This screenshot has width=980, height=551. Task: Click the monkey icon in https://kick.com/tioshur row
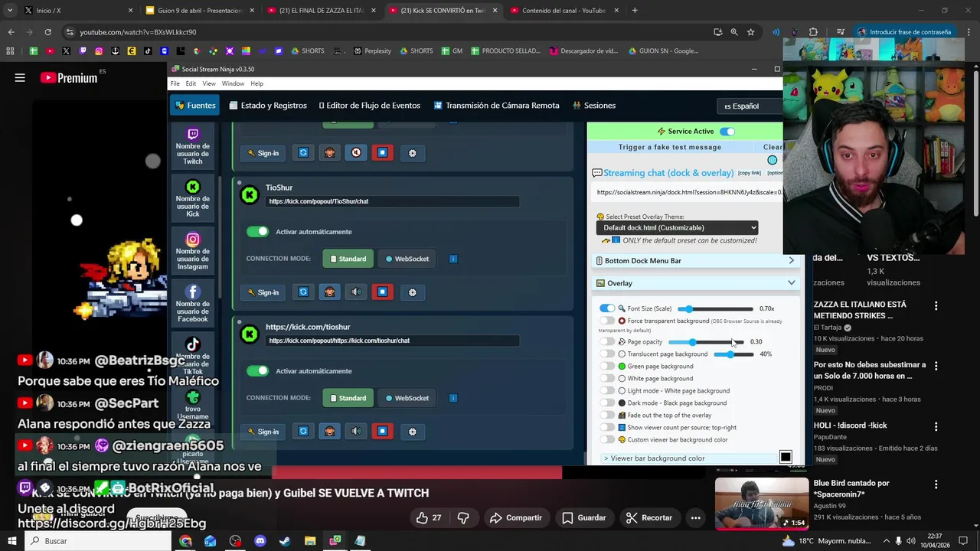[x=330, y=431]
